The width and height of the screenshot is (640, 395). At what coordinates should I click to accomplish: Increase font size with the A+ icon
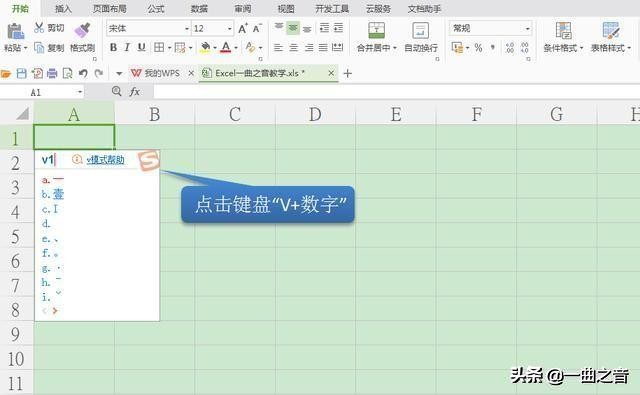(x=242, y=28)
